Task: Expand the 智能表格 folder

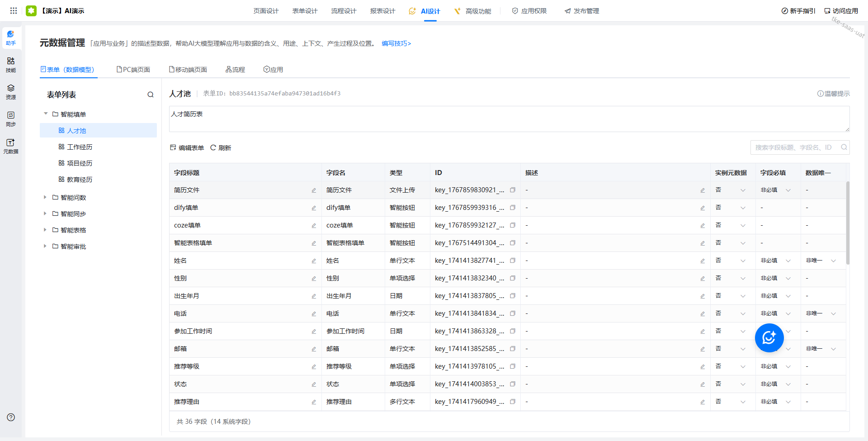Action: 45,230
